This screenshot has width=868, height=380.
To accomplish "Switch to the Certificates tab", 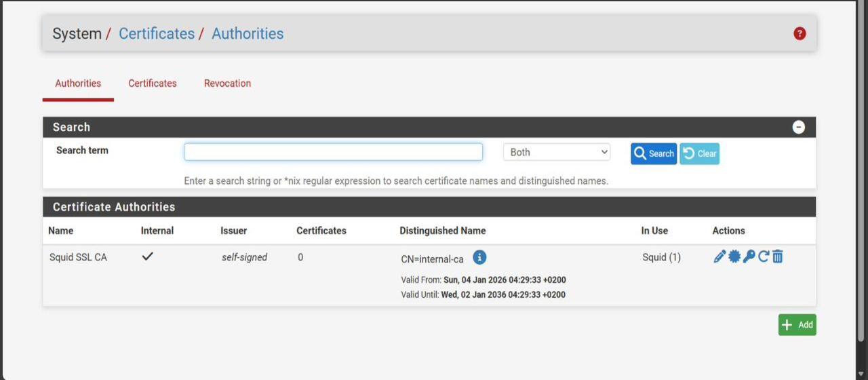I will coord(153,83).
